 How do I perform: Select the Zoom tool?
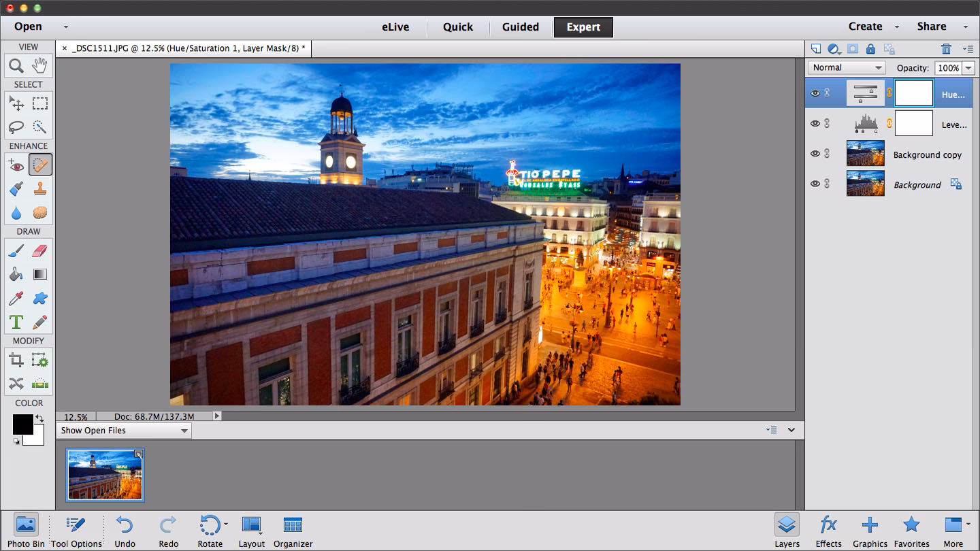[x=16, y=65]
